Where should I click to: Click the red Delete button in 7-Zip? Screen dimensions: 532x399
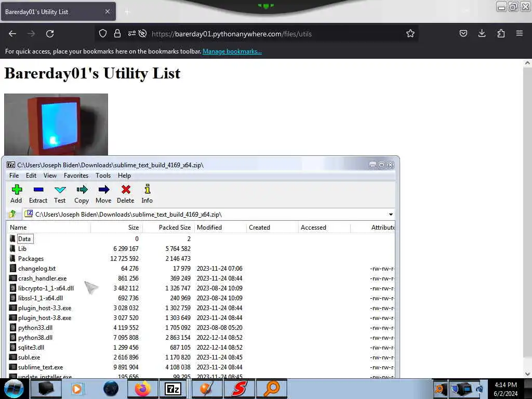click(x=126, y=194)
